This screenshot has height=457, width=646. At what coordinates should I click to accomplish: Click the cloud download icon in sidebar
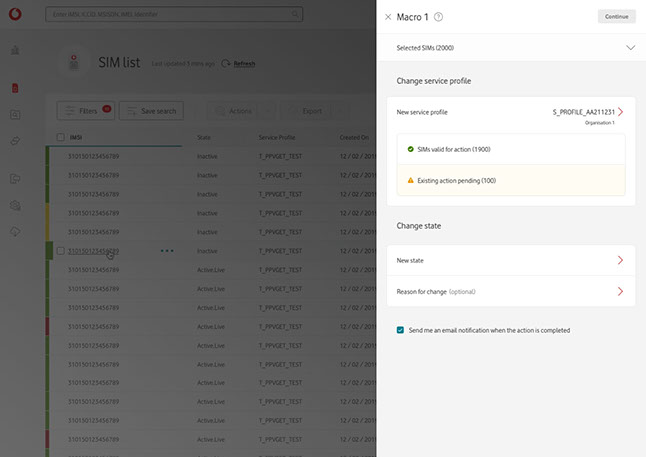coord(15,231)
